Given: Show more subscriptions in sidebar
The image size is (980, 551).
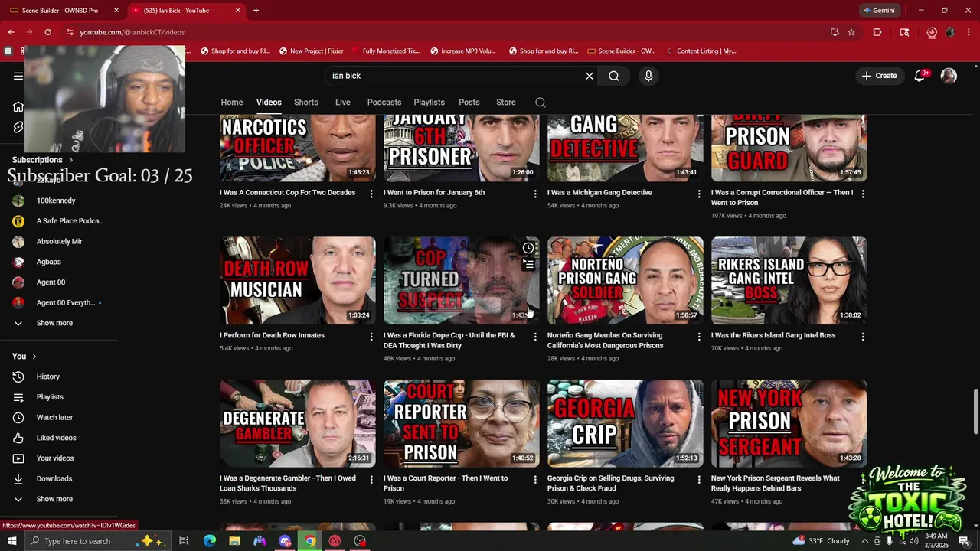Looking at the screenshot, I should (55, 323).
